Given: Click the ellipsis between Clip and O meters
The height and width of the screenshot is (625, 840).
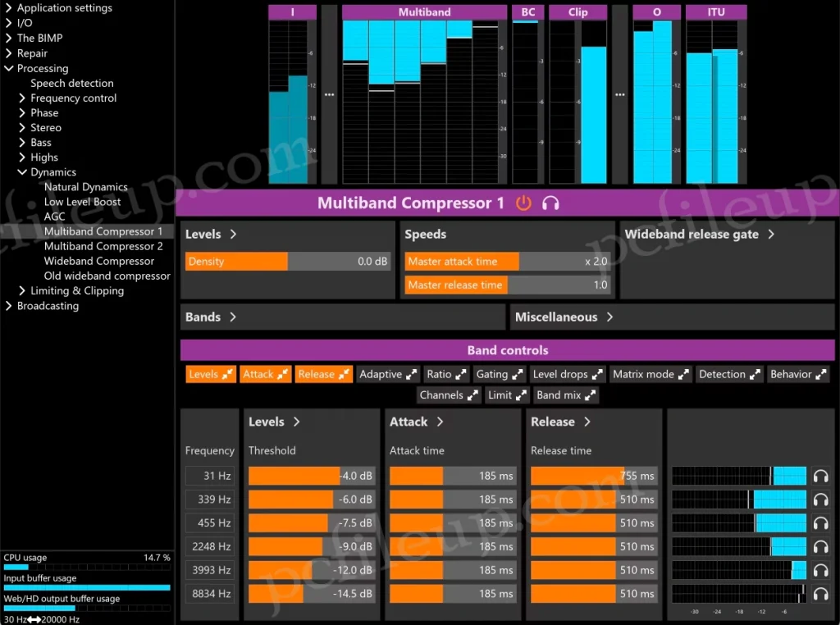Looking at the screenshot, I should click(x=619, y=94).
